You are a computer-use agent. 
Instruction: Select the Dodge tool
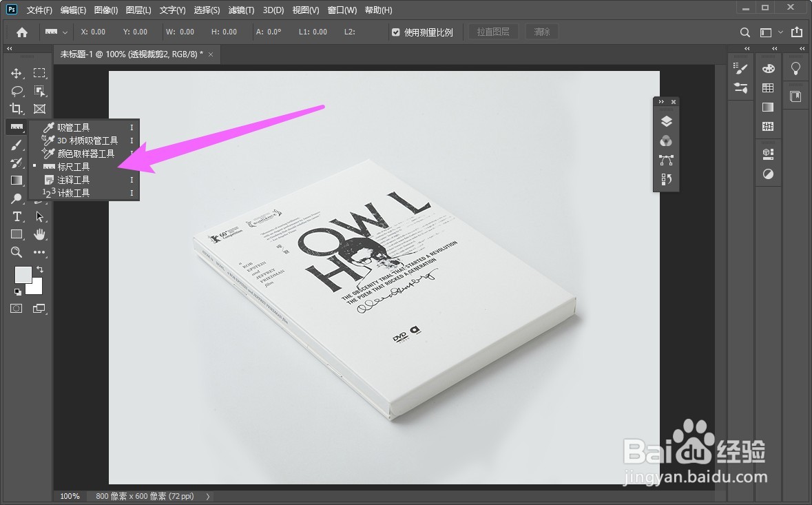point(17,198)
